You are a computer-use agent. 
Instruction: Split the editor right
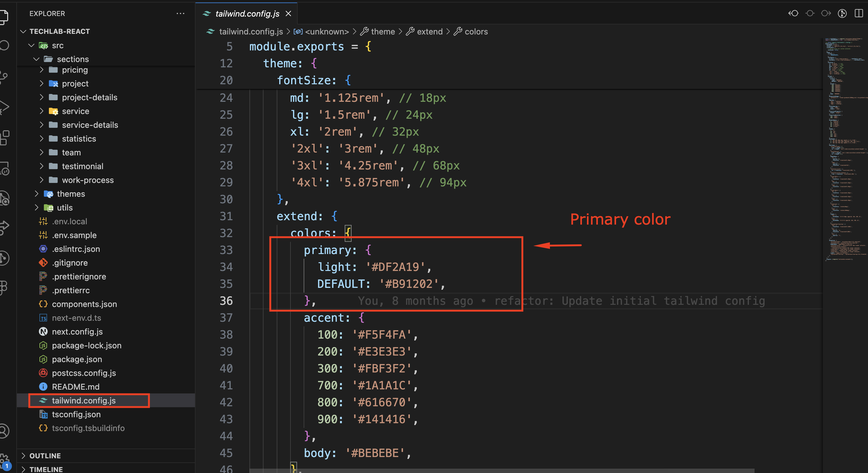(x=859, y=13)
